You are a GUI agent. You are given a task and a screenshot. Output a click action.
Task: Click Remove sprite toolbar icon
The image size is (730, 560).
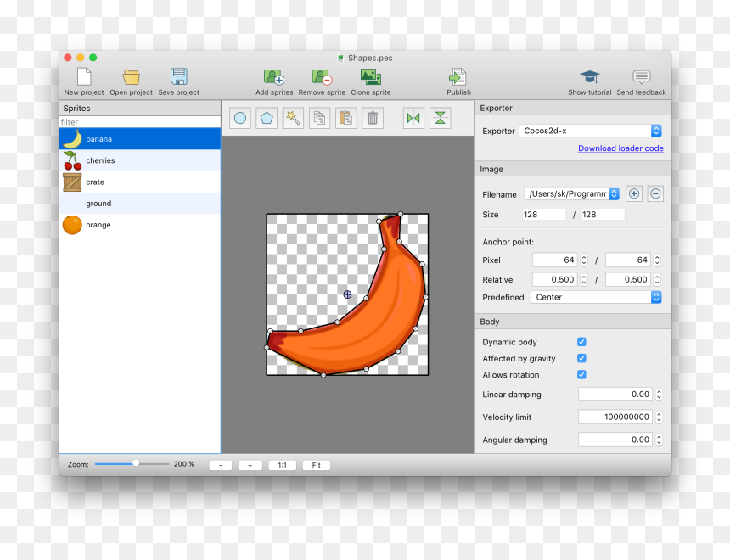(x=322, y=77)
